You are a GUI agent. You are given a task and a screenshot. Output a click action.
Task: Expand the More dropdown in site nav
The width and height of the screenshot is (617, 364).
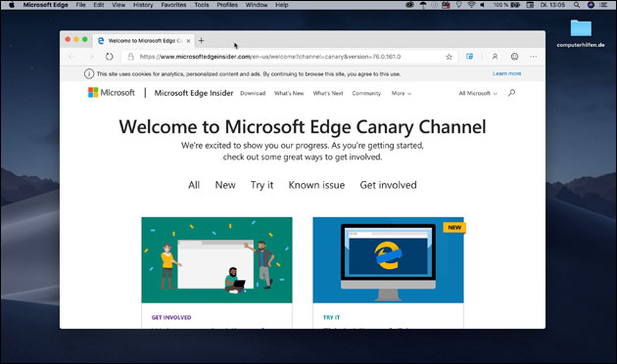pos(402,93)
